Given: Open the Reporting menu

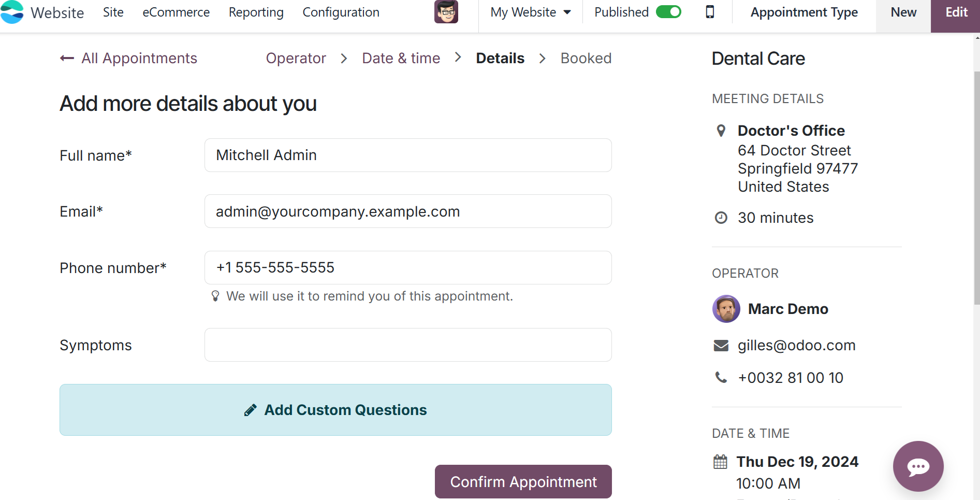Looking at the screenshot, I should [256, 12].
